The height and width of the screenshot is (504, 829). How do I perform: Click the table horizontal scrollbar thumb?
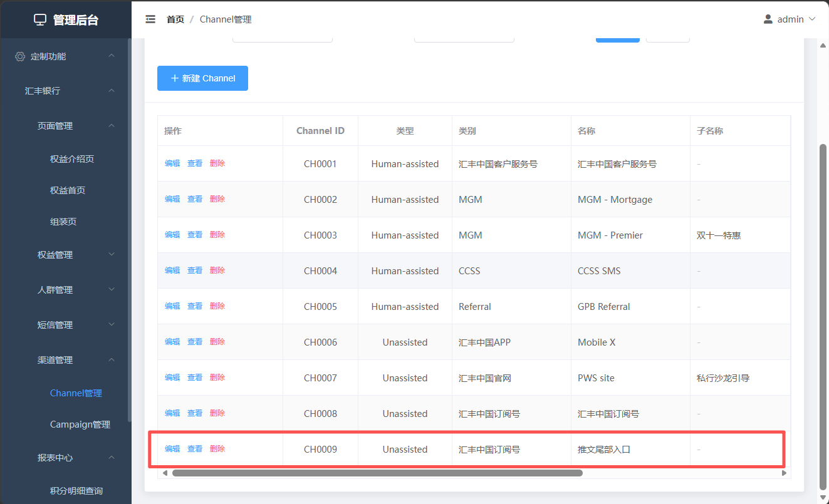coord(377,473)
